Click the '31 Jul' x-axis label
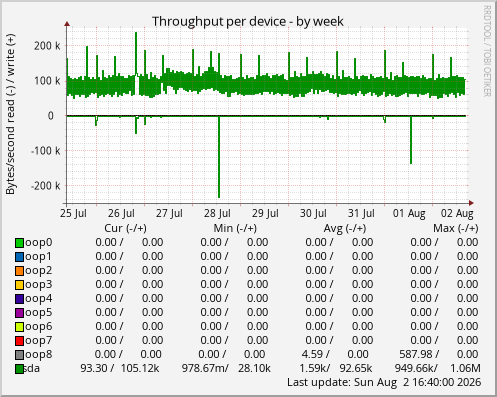 [361, 213]
